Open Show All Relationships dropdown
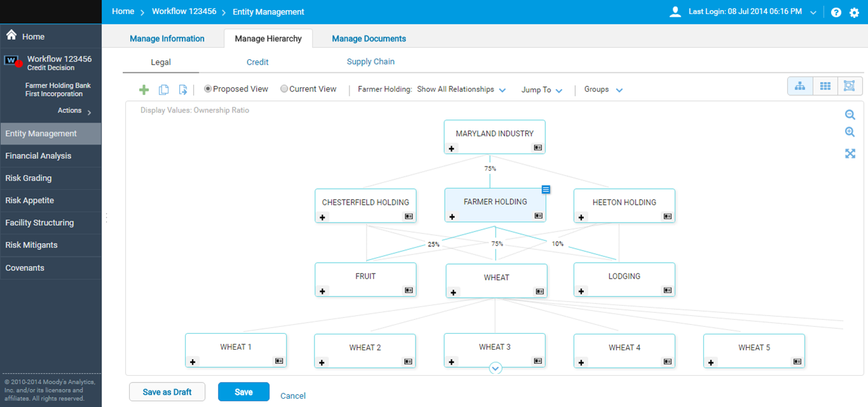Image resolution: width=868 pixels, height=407 pixels. click(461, 90)
